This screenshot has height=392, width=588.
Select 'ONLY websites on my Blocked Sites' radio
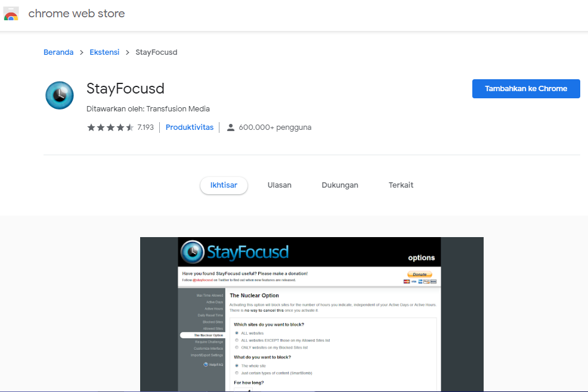point(237,347)
